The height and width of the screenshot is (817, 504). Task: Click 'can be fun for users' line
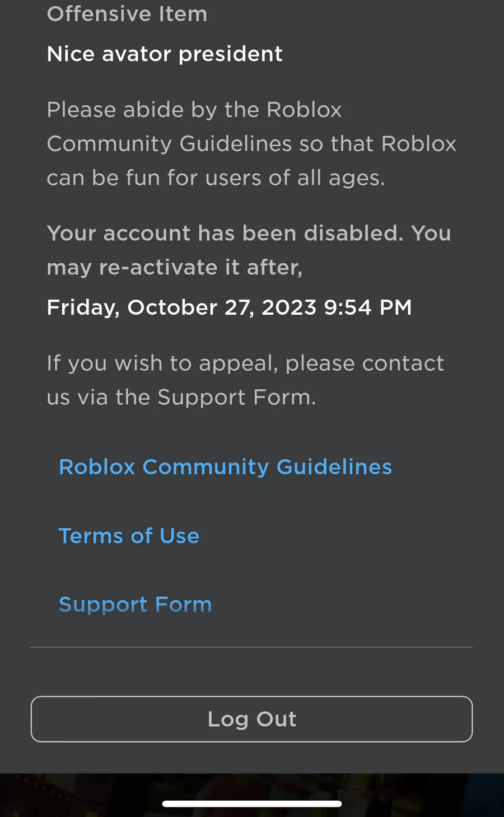[216, 178]
